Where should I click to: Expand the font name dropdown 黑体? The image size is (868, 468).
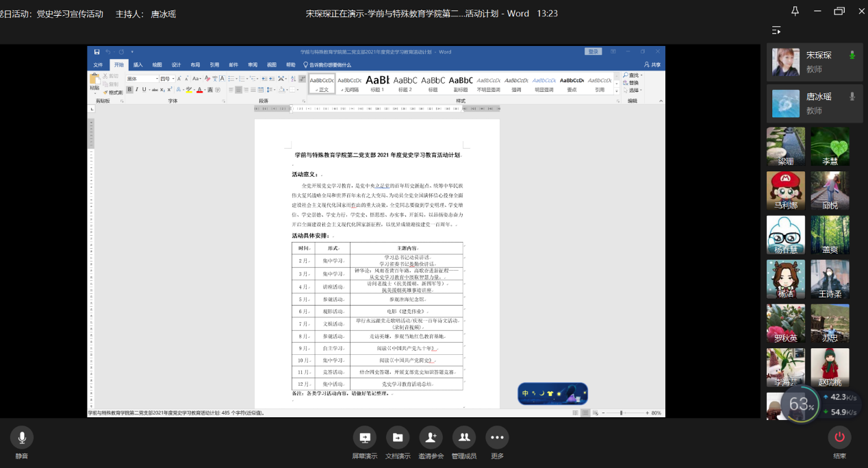tap(156, 79)
